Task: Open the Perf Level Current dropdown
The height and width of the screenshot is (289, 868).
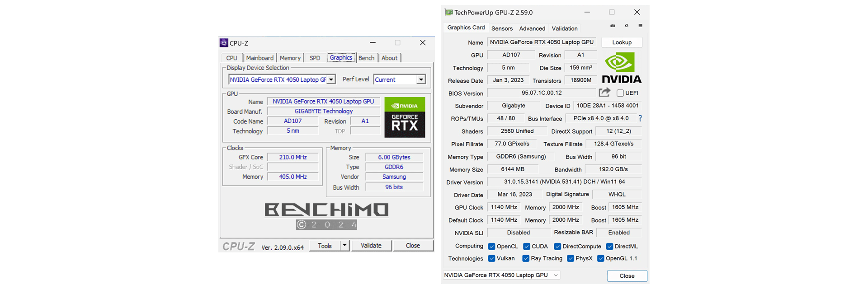Action: pos(400,79)
